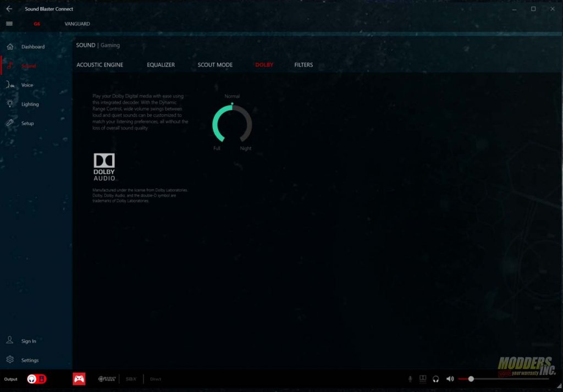Click the Lighting sidebar label

[x=30, y=104]
